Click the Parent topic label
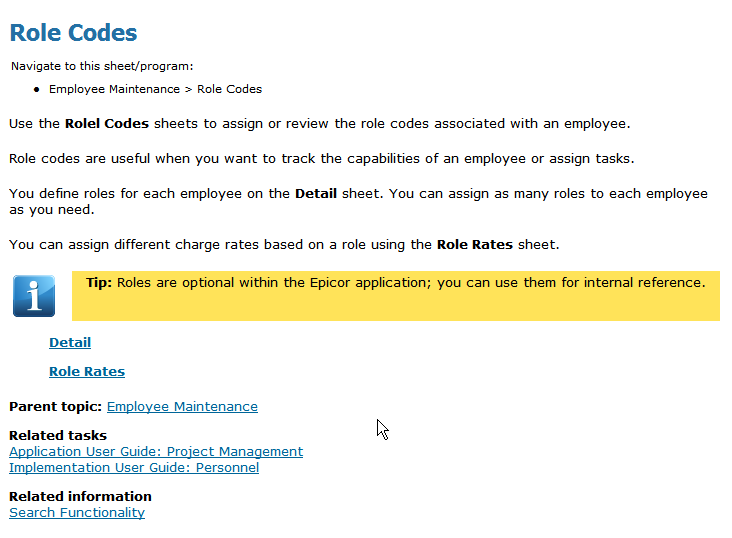Viewport: 732px width, 538px height. pos(56,407)
